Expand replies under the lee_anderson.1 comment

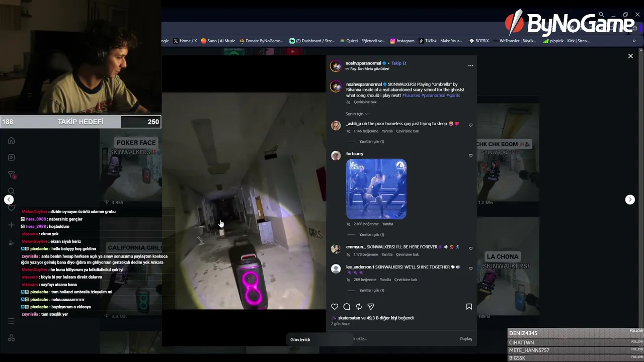[x=371, y=291]
